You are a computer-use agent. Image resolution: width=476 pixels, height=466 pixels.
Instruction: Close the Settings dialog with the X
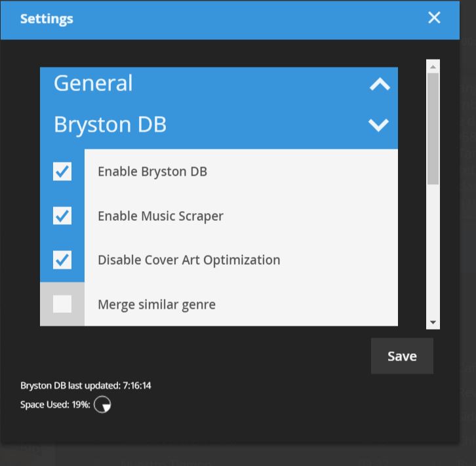[x=434, y=18]
